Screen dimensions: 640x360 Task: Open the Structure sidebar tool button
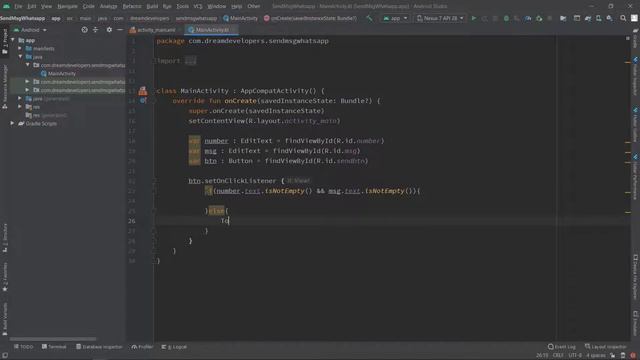[x=5, y=238]
